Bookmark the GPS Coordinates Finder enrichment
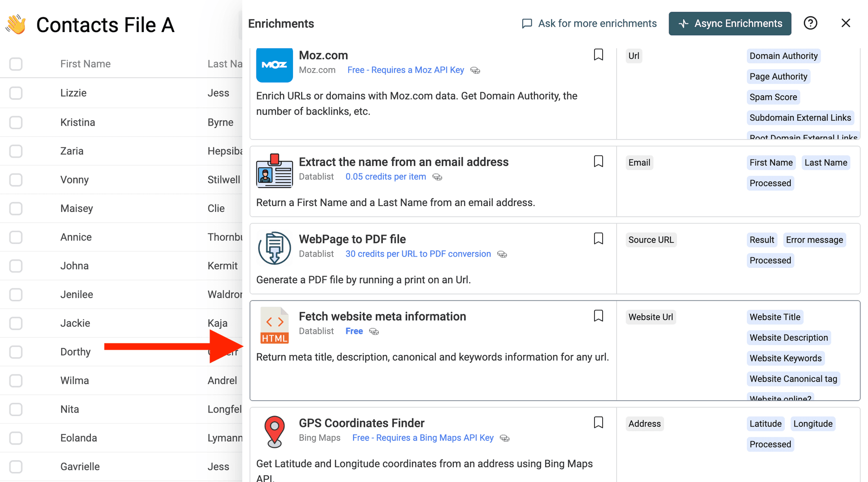Viewport: 868px width, 482px height. point(598,422)
